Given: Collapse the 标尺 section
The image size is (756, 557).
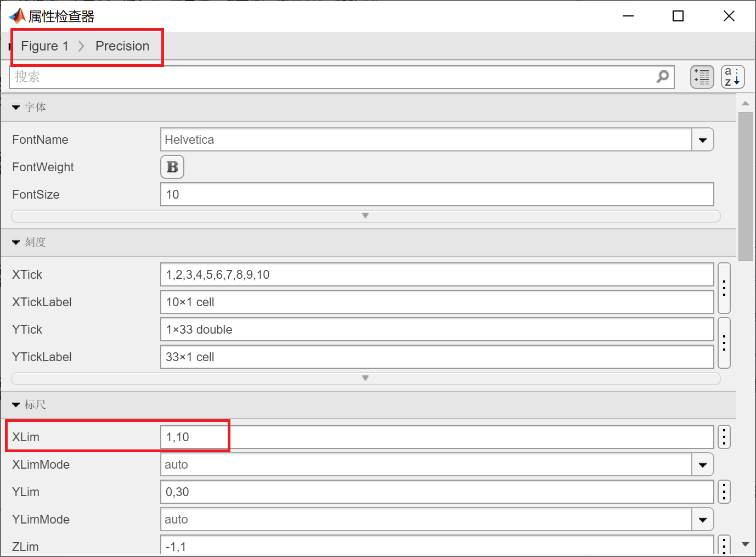Looking at the screenshot, I should click(16, 404).
